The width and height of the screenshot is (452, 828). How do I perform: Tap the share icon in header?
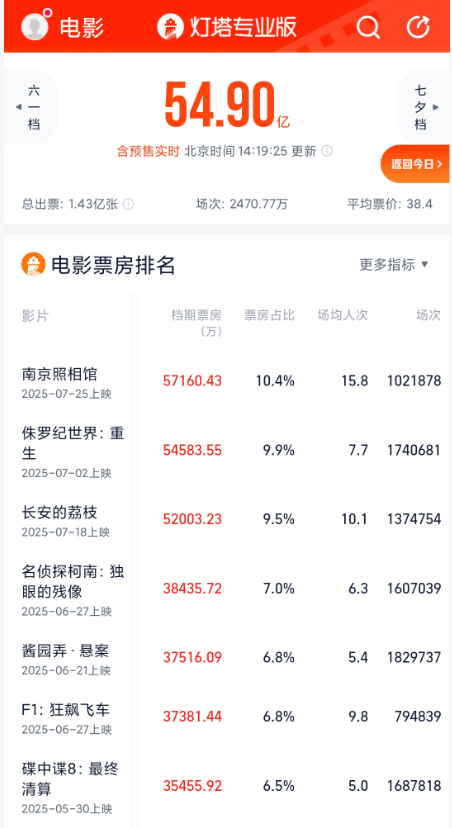pyautogui.click(x=418, y=26)
